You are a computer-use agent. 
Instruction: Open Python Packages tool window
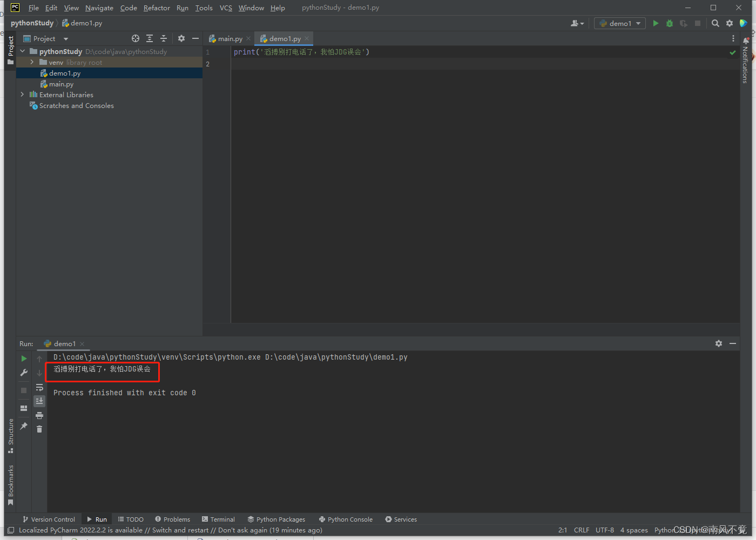pyautogui.click(x=276, y=519)
